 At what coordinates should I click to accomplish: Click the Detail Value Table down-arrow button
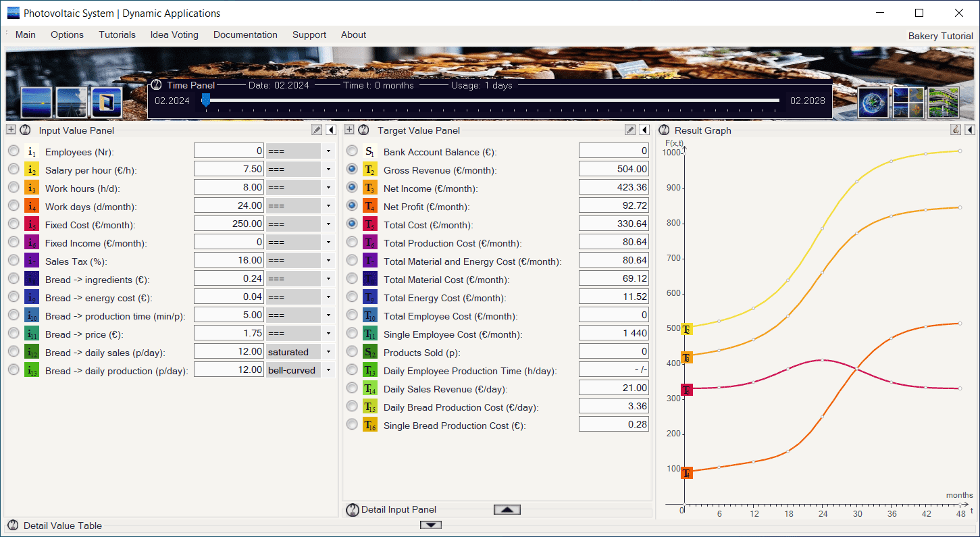[431, 525]
